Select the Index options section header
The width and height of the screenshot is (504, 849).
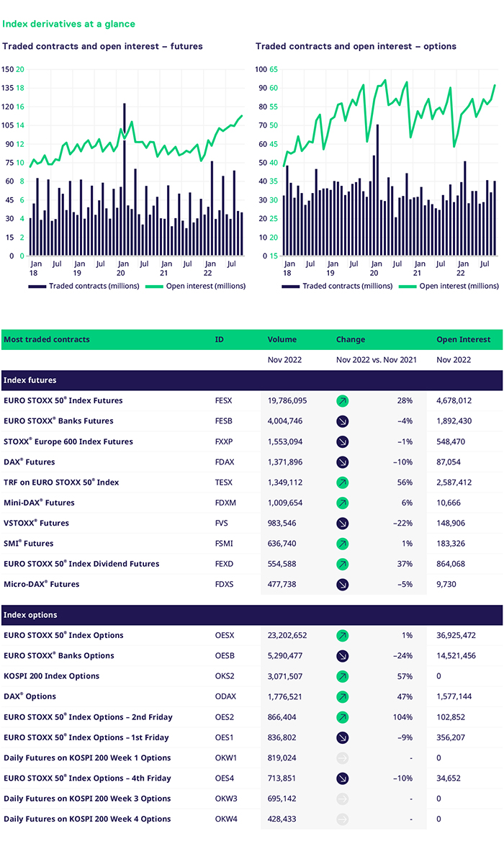click(30, 615)
